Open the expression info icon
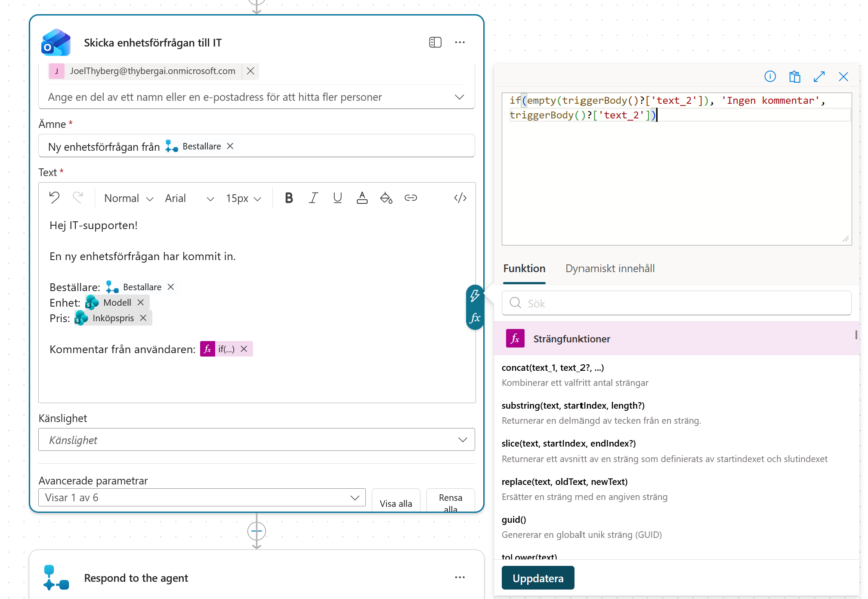 [770, 77]
